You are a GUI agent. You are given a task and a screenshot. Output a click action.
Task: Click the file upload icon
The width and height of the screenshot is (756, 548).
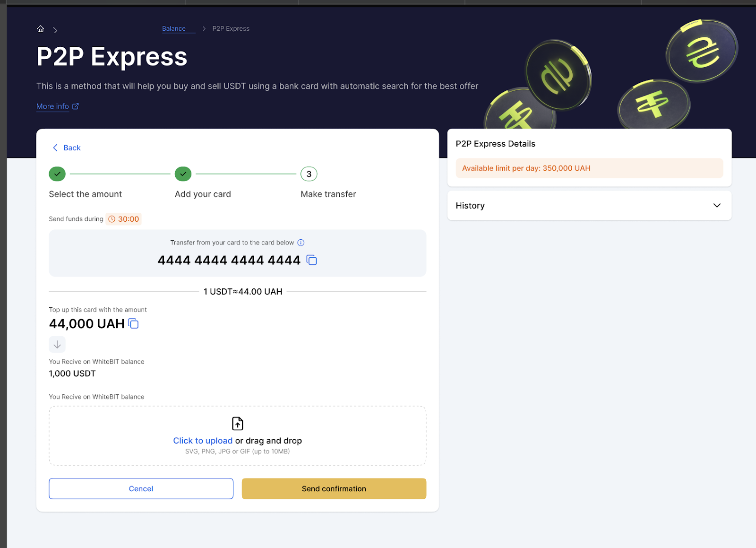tap(238, 423)
